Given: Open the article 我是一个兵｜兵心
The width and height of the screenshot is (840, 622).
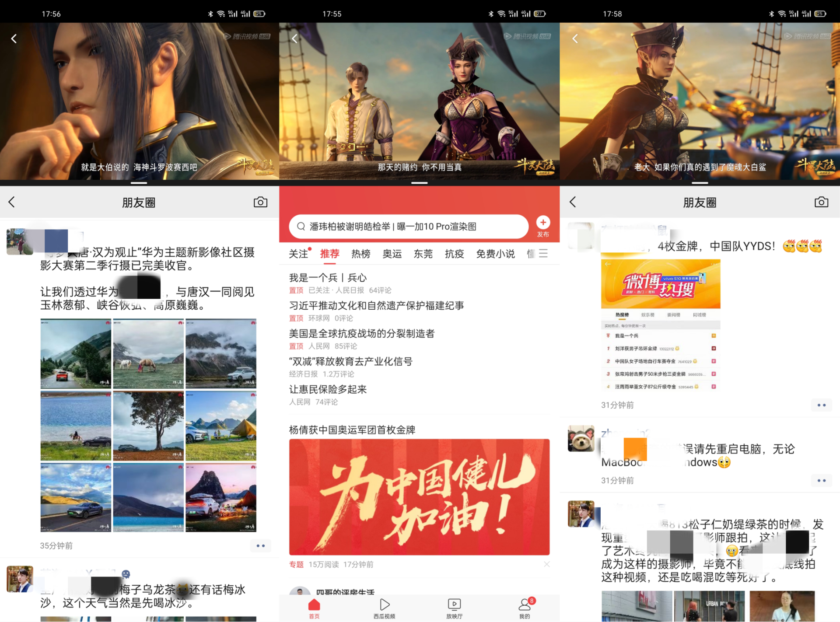Looking at the screenshot, I should [328, 277].
